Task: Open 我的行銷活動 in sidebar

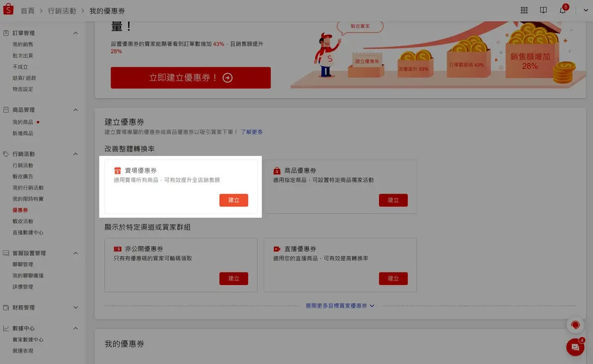Action: tap(28, 188)
